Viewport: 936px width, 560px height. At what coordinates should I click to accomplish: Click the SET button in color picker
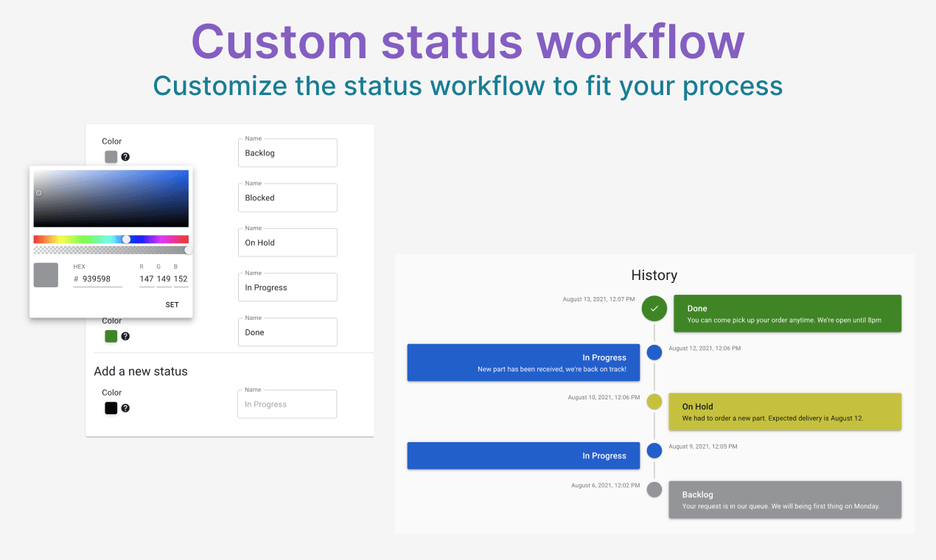point(172,304)
